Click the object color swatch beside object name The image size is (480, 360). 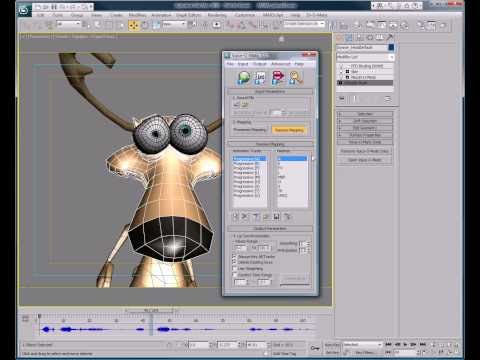(x=391, y=47)
